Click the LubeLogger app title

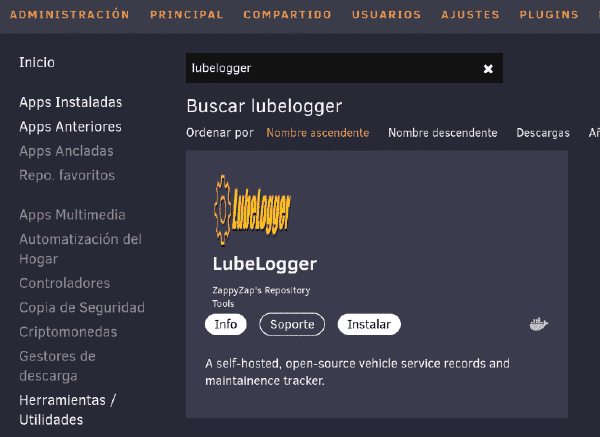[265, 264]
